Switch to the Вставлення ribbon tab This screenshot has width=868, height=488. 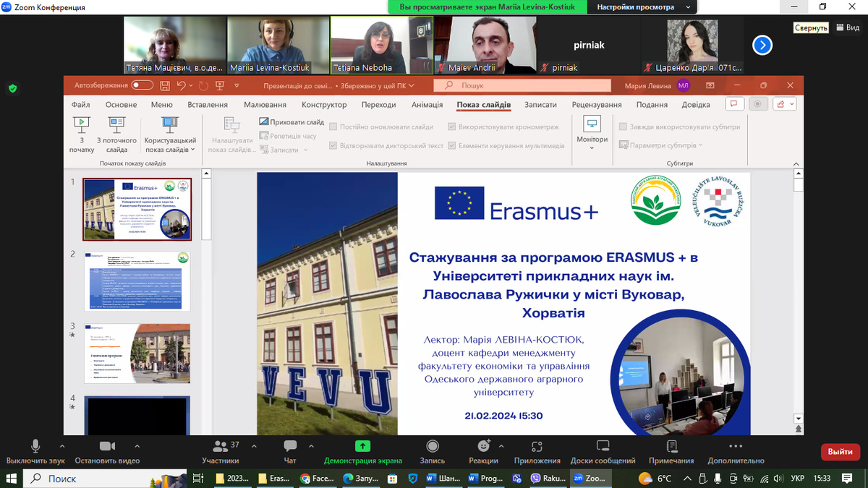pyautogui.click(x=208, y=105)
